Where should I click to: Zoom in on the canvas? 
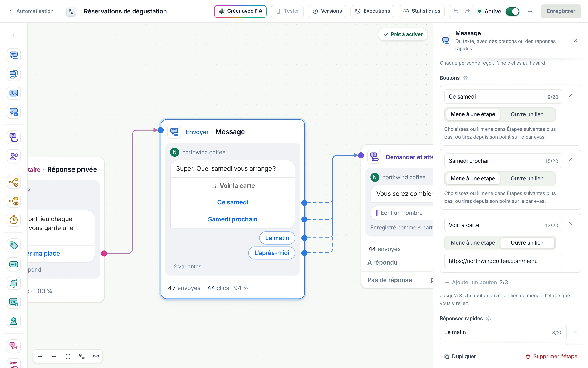(x=40, y=356)
